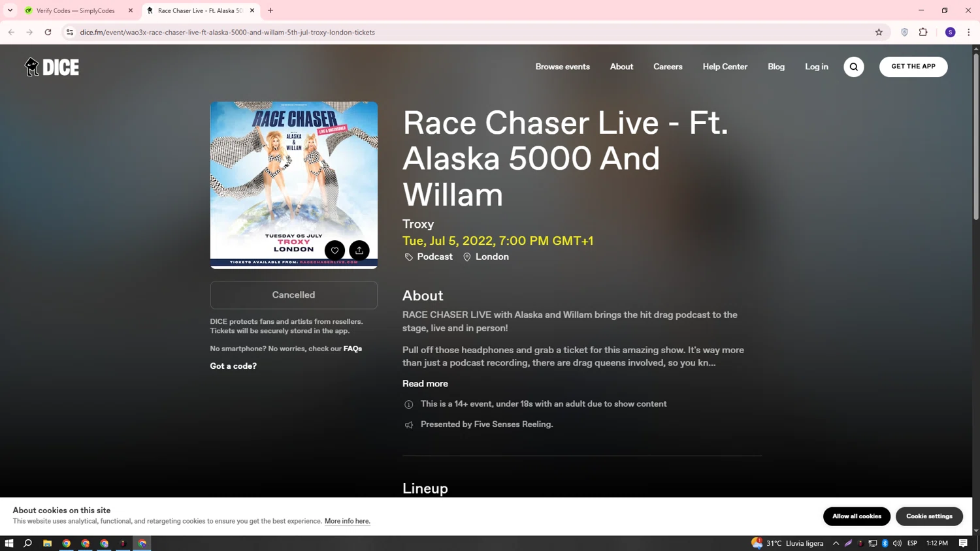
Task: Open Browse events menu
Action: point(563,67)
